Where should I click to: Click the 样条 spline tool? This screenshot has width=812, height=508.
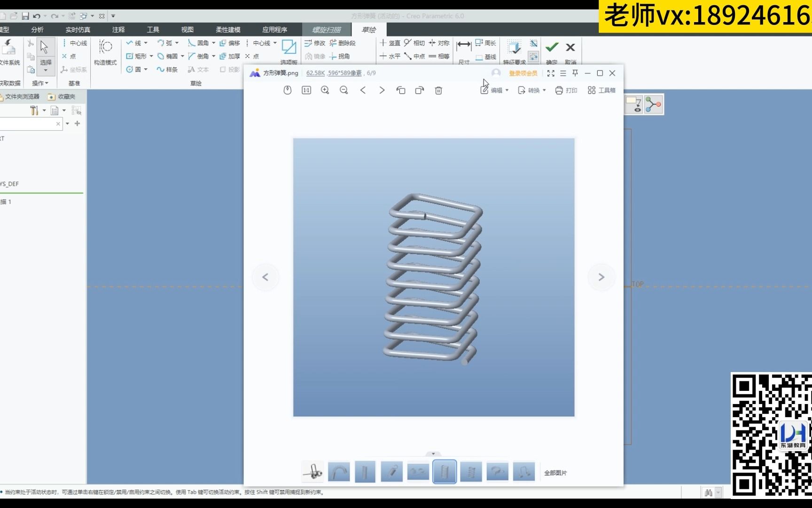[167, 69]
